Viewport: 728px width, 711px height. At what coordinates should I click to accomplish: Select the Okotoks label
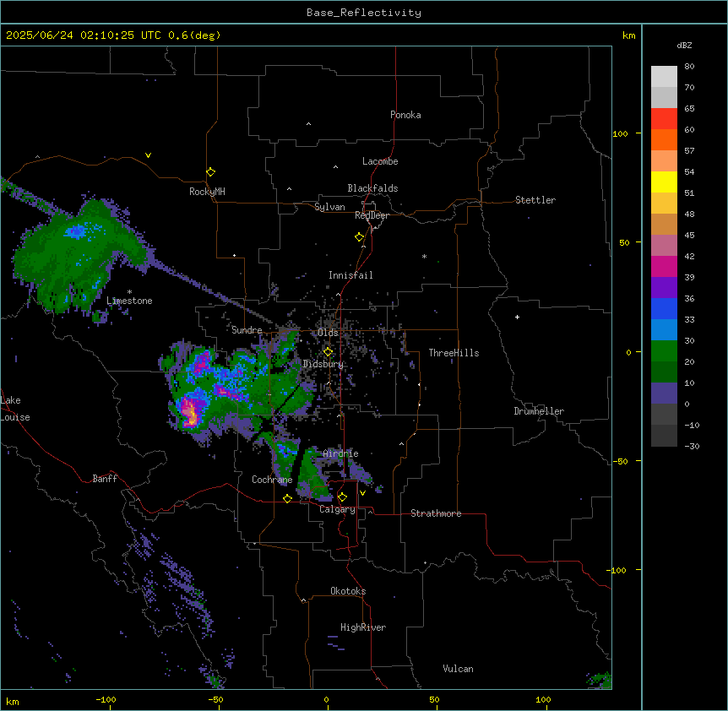point(348,591)
